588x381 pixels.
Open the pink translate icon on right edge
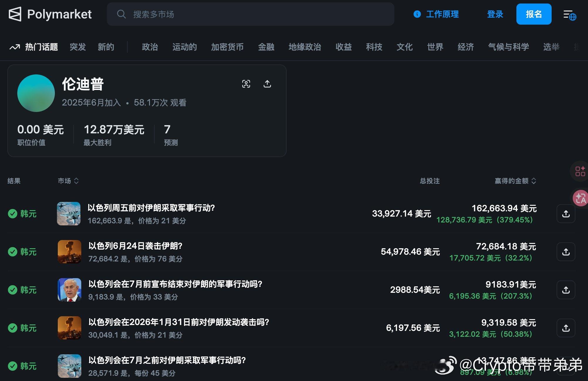coord(579,198)
